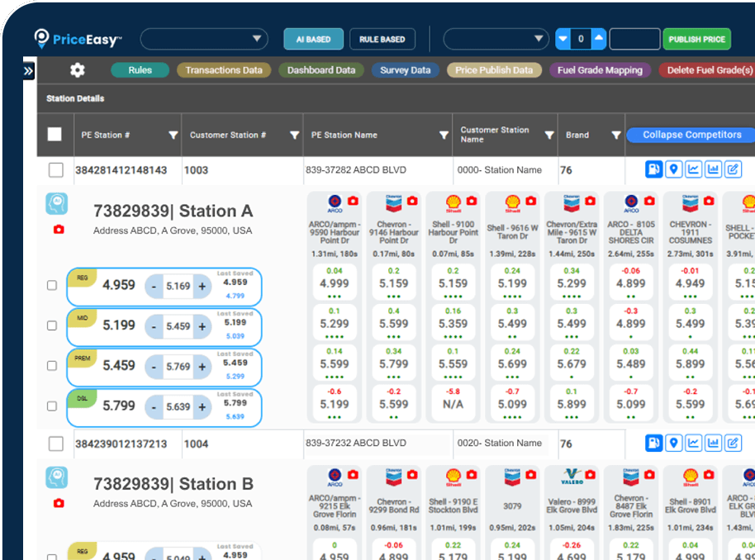Open camera for ARCO 8105 Delta Shores Cir
755x560 pixels.
[x=649, y=201]
